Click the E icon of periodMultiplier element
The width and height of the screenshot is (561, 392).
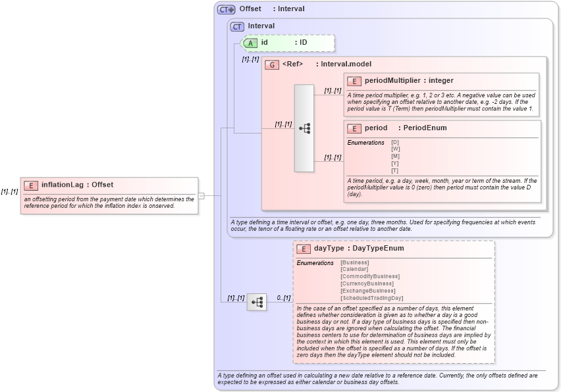pyautogui.click(x=354, y=81)
